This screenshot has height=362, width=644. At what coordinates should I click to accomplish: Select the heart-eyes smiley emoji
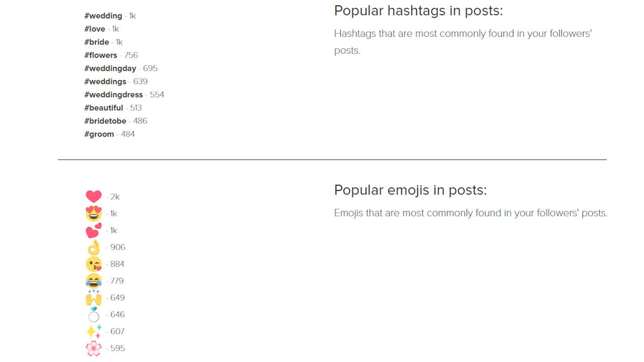coord(94,214)
